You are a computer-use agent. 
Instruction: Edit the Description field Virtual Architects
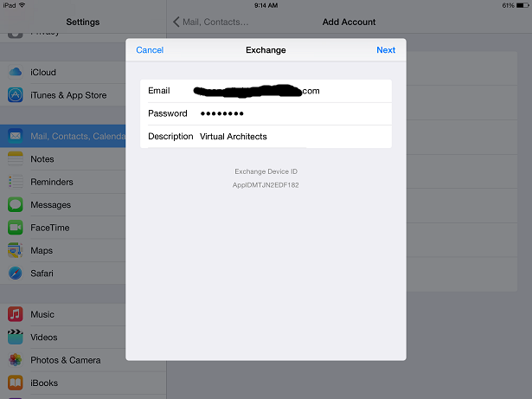[x=266, y=137]
